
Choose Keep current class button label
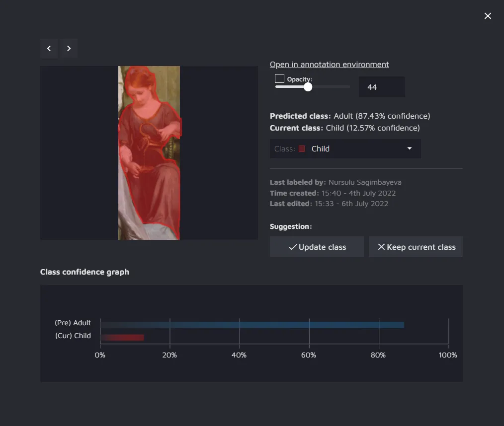421,247
